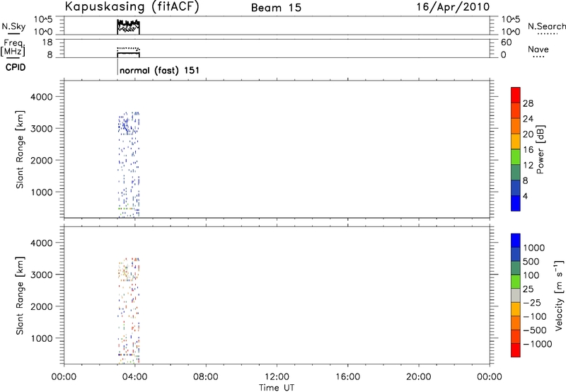
Task: Click the scatter cluster near 3000 km in velocity panel
Action: (125, 272)
